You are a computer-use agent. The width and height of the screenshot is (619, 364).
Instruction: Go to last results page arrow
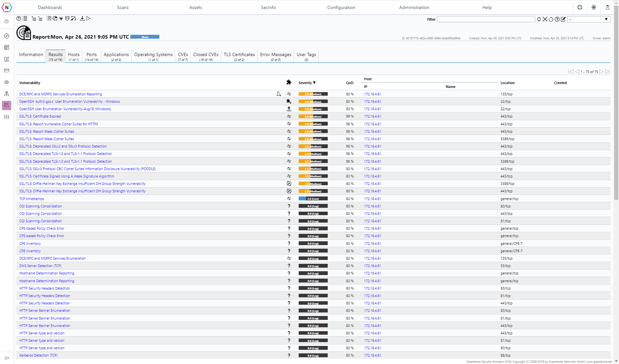607,72
